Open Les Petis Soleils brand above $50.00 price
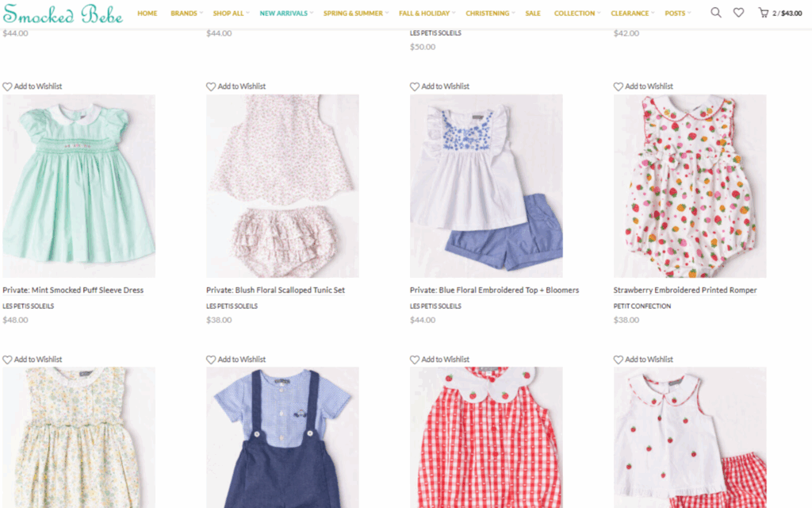The image size is (812, 508). pos(435,33)
